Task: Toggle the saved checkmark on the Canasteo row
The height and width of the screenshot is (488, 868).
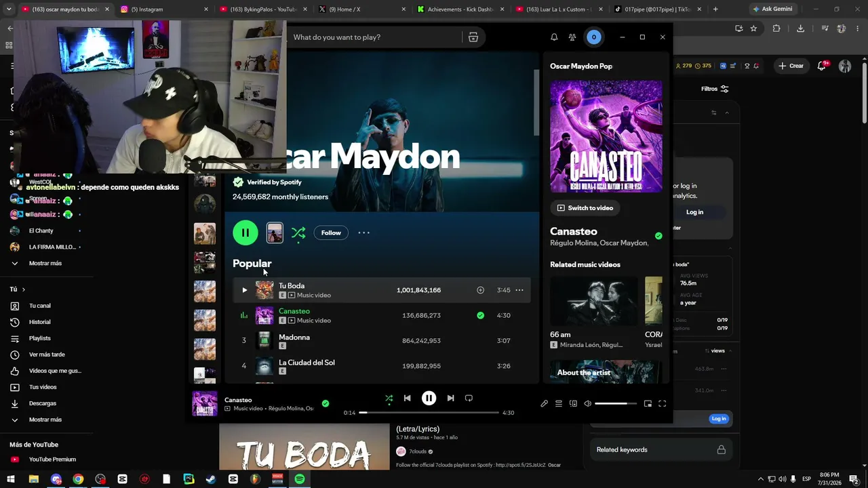Action: click(480, 315)
